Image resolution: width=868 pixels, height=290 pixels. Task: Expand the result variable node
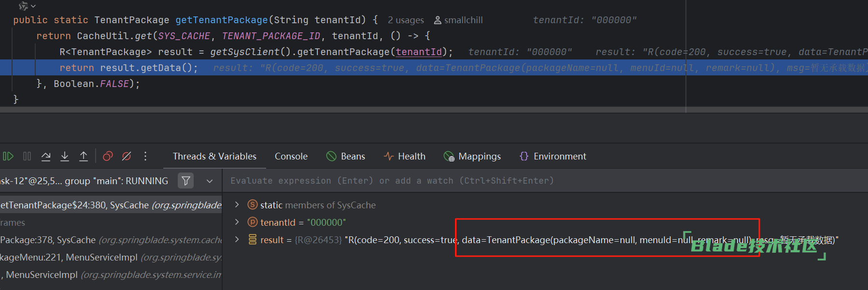tap(237, 239)
